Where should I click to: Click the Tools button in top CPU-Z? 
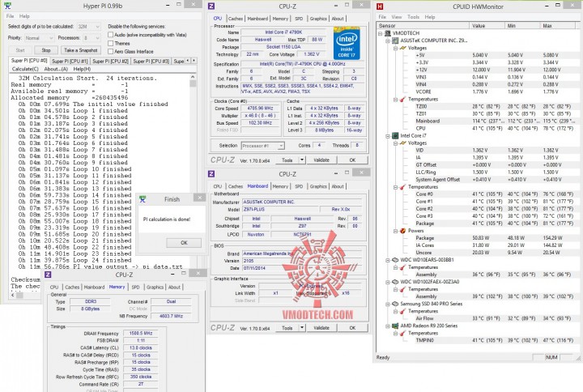[x=287, y=160]
